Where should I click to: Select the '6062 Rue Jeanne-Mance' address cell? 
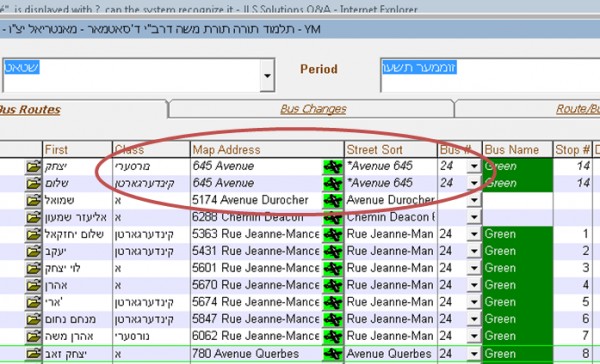coord(256,336)
